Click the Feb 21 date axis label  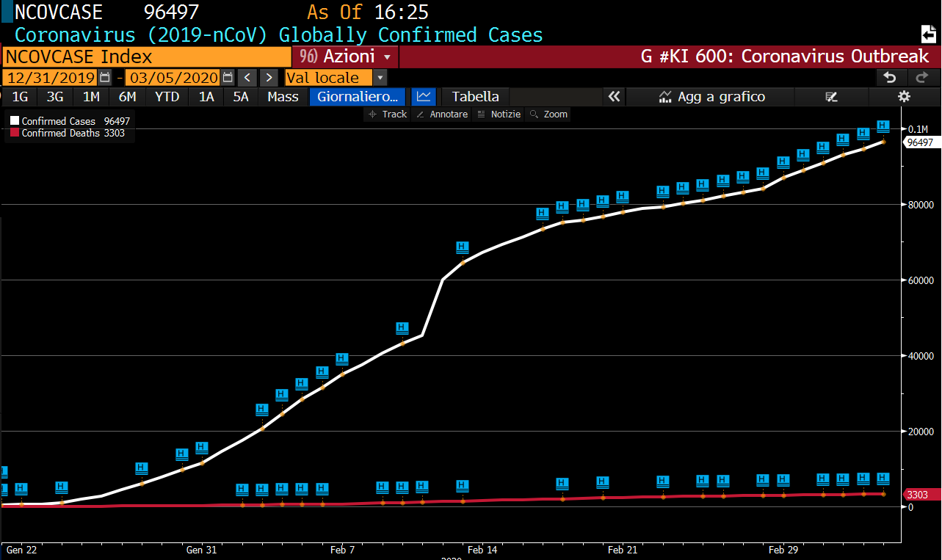coord(623,550)
